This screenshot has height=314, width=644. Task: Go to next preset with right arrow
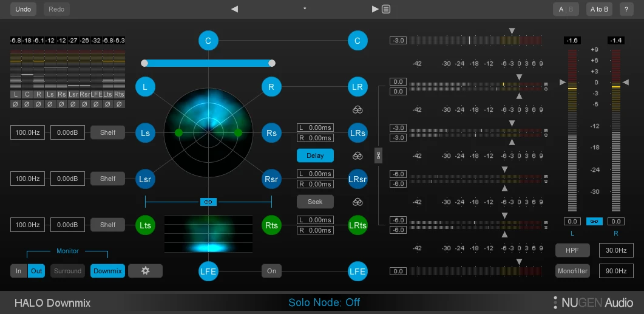[x=375, y=9]
